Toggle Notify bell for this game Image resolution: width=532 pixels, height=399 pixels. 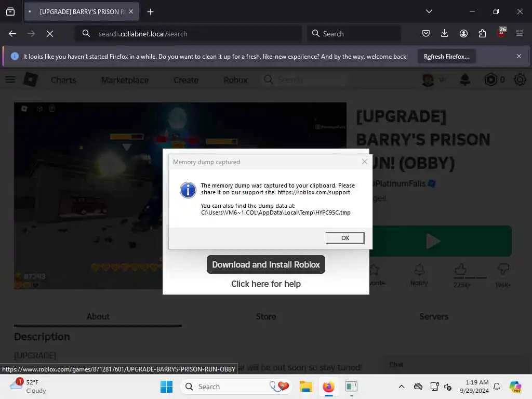pos(419,274)
